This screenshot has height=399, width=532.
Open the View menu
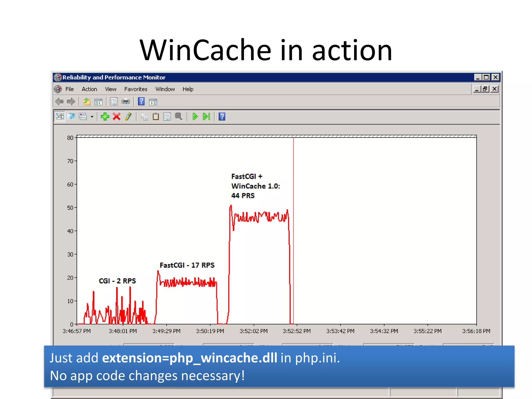coord(111,89)
